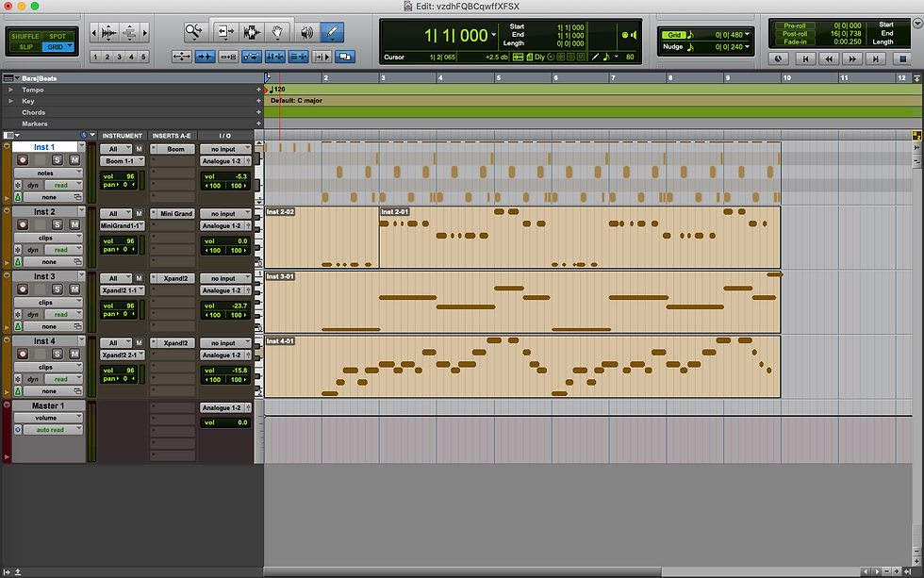The height and width of the screenshot is (578, 924).
Task: Open GRID mode dropdown arrow
Action: click(70, 46)
